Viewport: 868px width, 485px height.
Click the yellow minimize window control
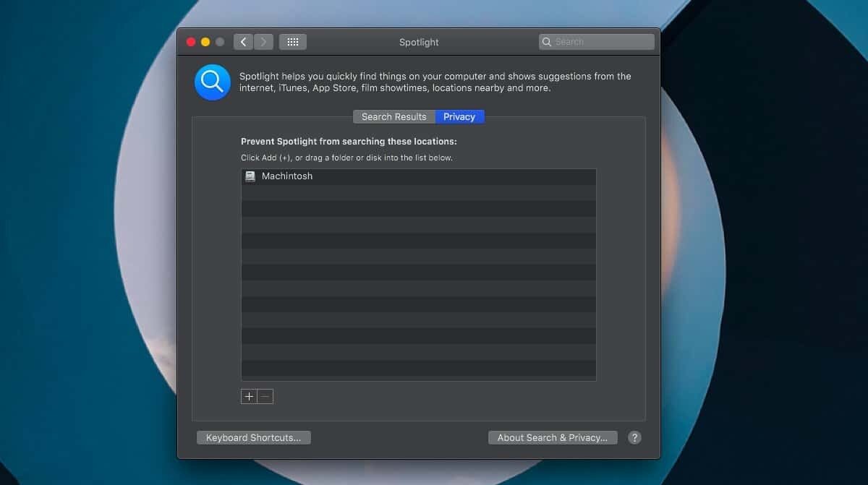pos(204,41)
